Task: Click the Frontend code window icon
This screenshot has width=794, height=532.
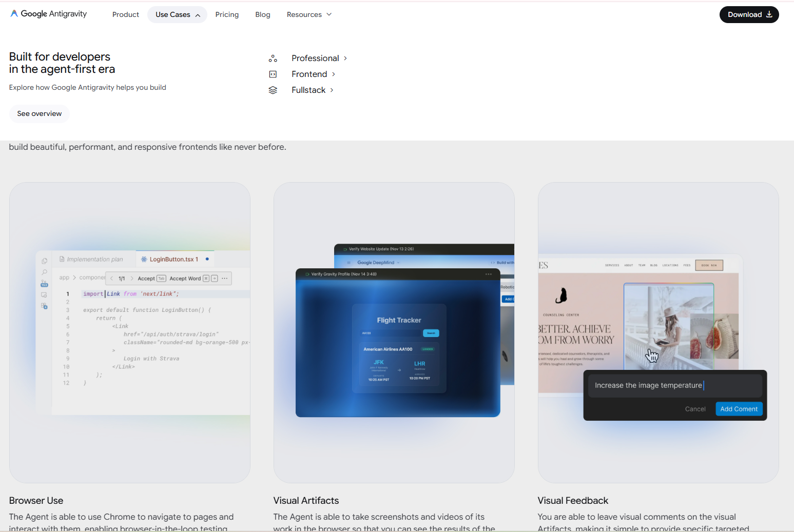Action: click(x=273, y=74)
